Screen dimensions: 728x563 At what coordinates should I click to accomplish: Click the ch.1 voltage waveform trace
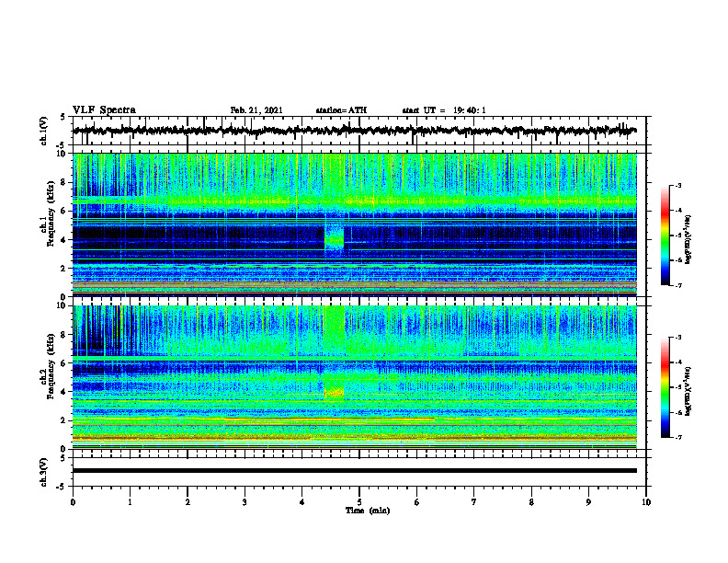[x=354, y=131]
